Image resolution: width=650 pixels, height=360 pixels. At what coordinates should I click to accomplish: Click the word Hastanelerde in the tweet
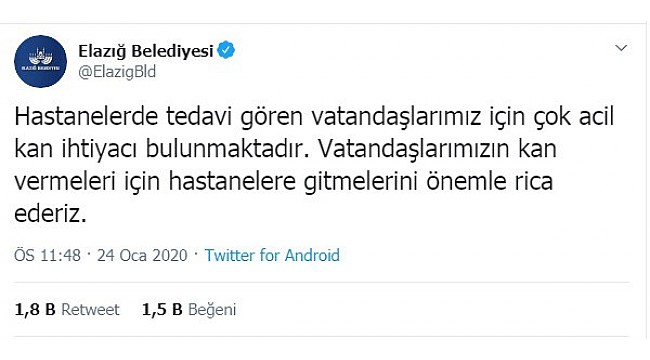tap(86, 117)
